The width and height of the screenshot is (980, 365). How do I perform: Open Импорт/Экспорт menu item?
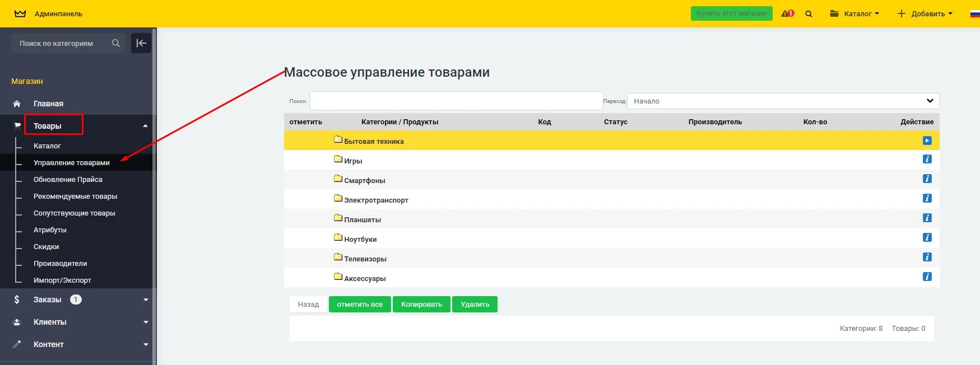pos(62,280)
